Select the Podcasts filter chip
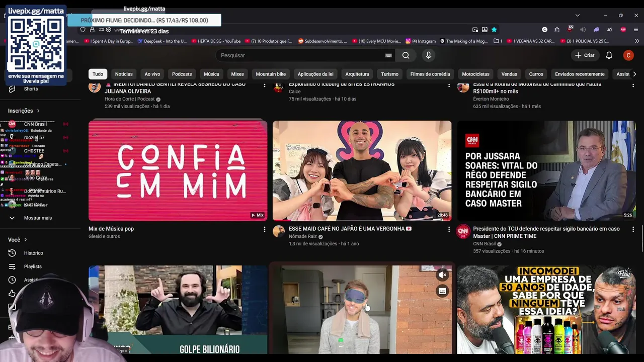644x362 pixels. [182, 74]
